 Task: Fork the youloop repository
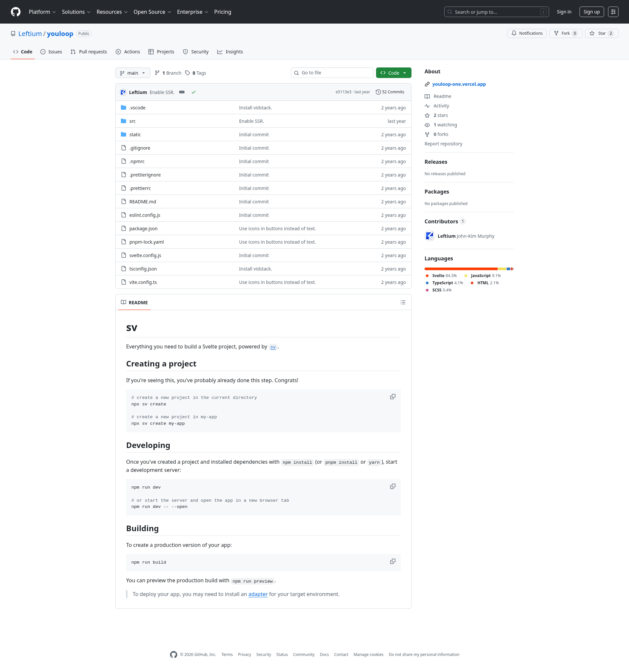[566, 33]
